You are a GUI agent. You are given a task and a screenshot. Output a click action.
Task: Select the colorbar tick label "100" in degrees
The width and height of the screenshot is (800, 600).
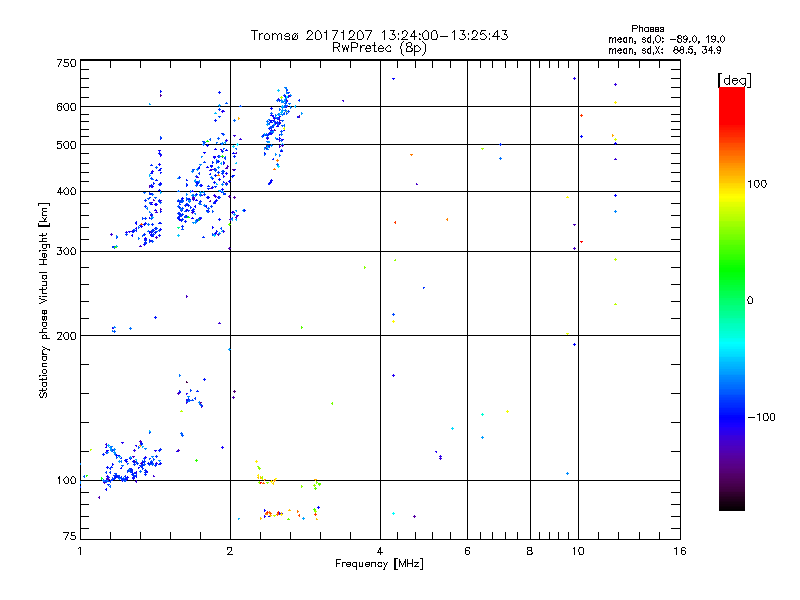click(757, 184)
